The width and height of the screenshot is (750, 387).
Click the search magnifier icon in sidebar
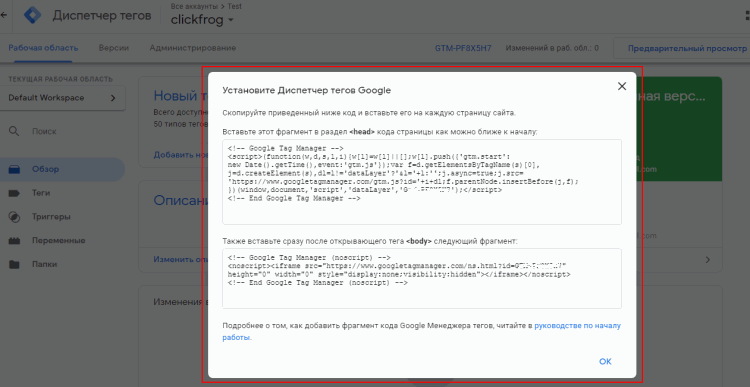click(14, 131)
